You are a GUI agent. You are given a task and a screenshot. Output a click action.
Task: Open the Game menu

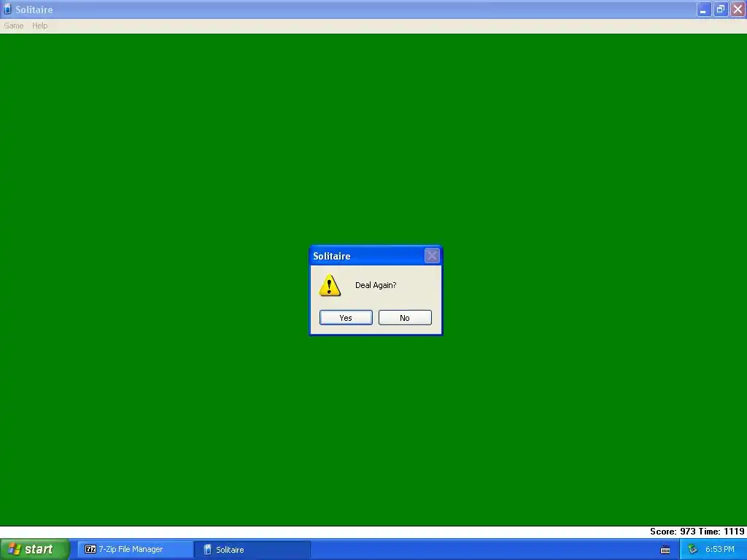tap(14, 26)
